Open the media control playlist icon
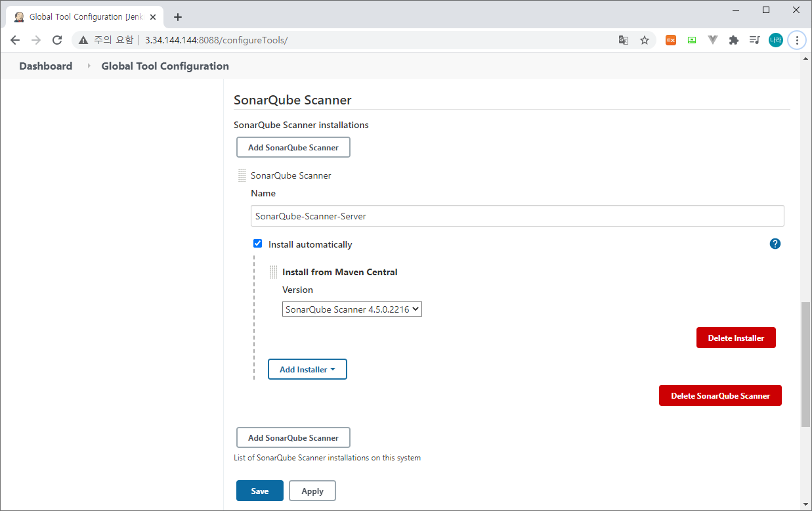 [755, 40]
